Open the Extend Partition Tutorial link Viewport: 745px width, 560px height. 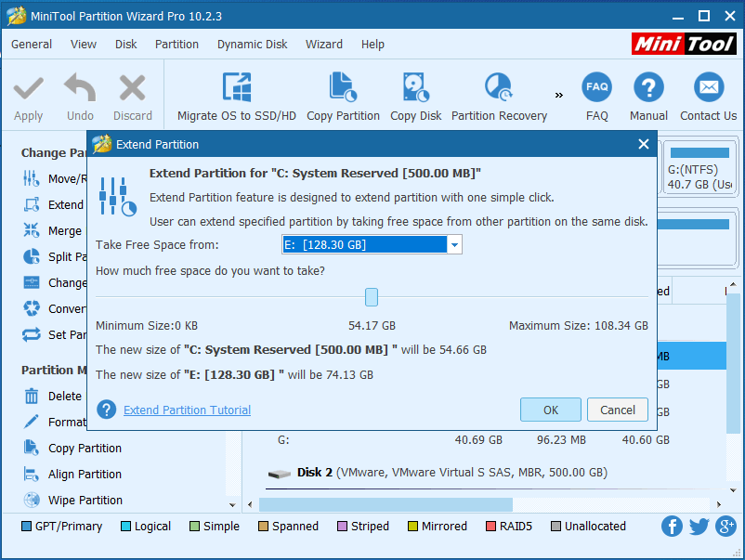(x=186, y=409)
